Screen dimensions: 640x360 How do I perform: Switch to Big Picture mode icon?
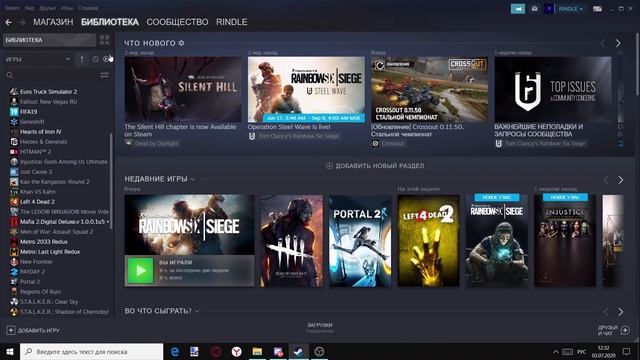(x=598, y=9)
